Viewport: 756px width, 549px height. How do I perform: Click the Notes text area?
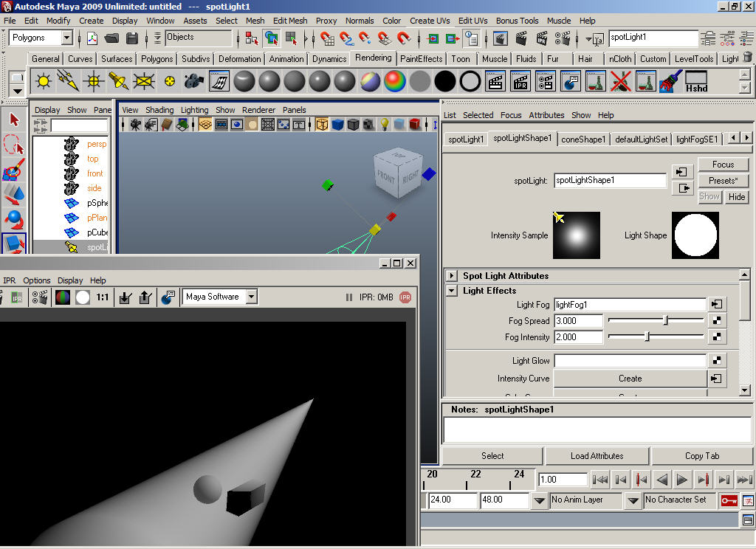(597, 429)
